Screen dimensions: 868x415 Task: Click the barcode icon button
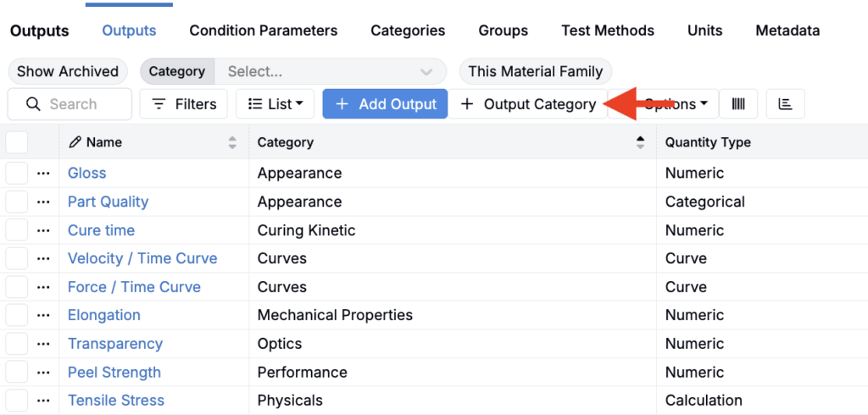tap(738, 104)
